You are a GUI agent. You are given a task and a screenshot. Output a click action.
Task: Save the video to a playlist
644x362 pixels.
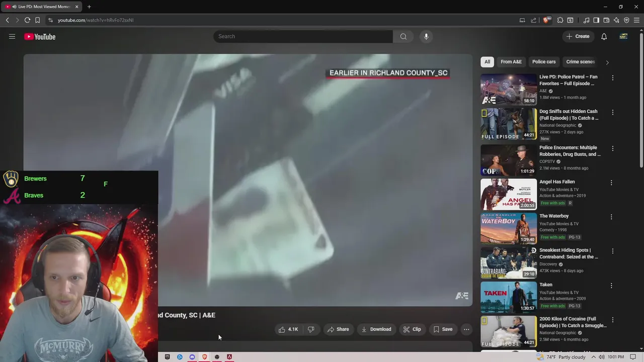point(443,329)
